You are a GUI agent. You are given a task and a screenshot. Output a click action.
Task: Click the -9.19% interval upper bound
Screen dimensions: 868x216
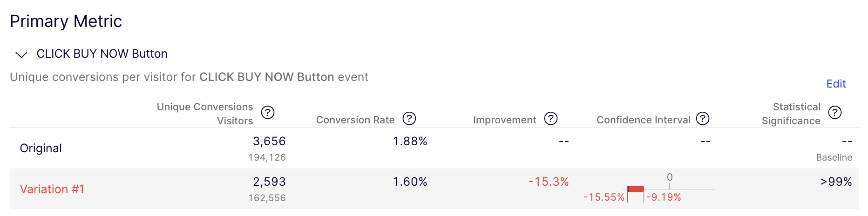click(664, 197)
